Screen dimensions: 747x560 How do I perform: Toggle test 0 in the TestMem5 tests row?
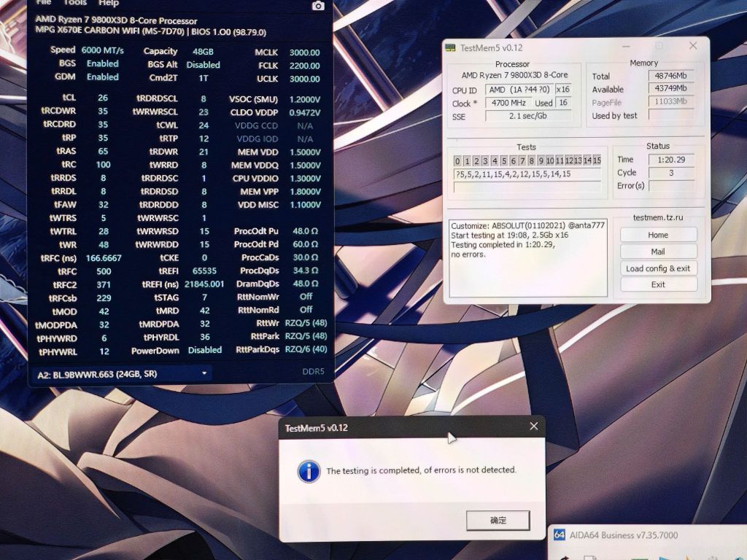pos(457,160)
